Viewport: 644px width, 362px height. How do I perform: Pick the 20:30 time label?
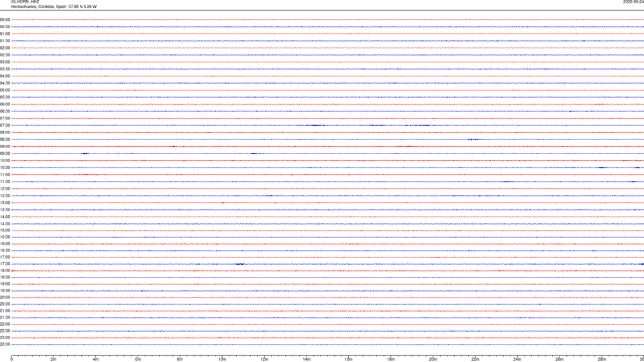(5, 304)
